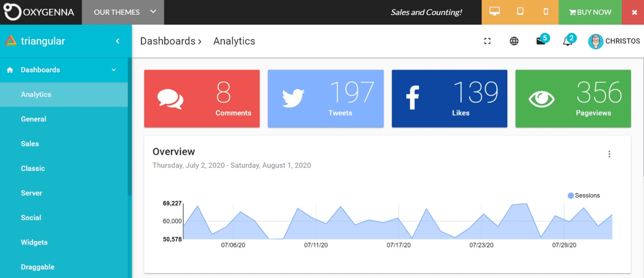Screen dimensions: 644x278
Task: Switch to tablet preview icon
Action: coord(520,12)
